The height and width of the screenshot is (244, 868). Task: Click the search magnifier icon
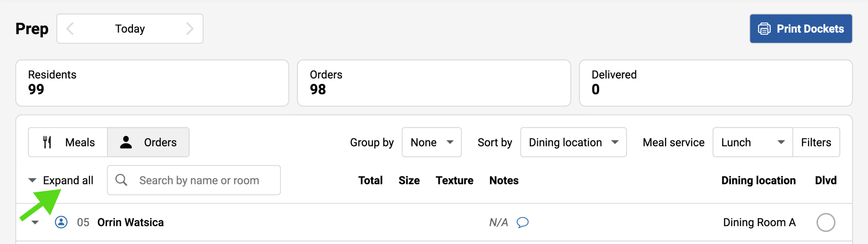(x=121, y=180)
